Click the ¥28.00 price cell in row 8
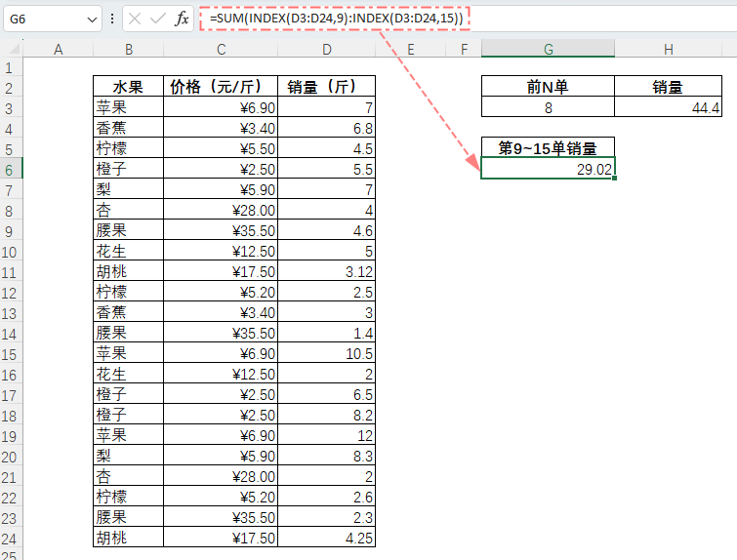The image size is (737, 560). (x=221, y=210)
